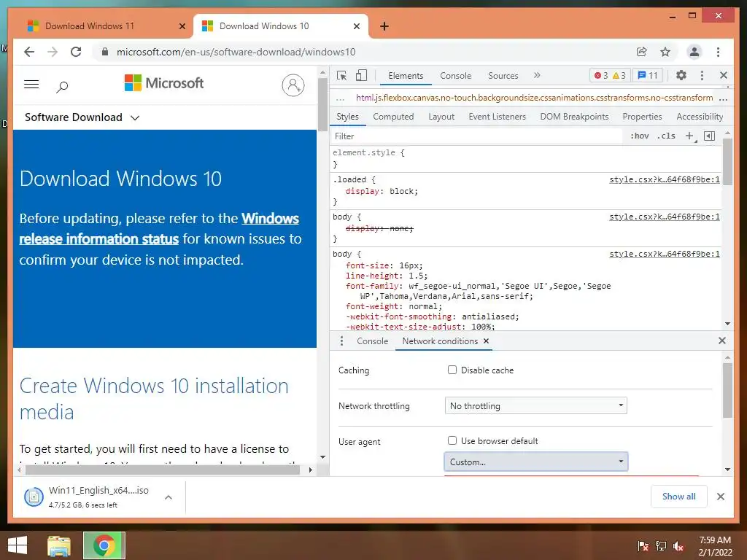Click the browser forward arrow
Screen dimensions: 747x560
53,52
